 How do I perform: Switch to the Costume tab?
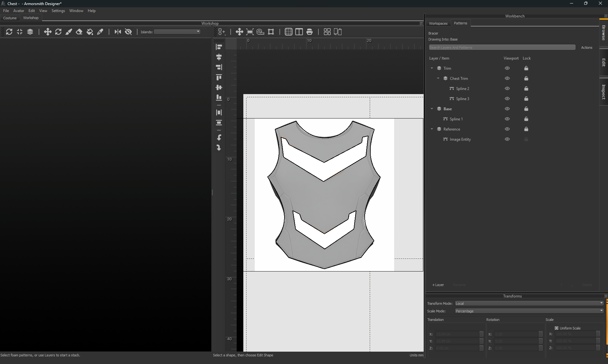pos(10,18)
